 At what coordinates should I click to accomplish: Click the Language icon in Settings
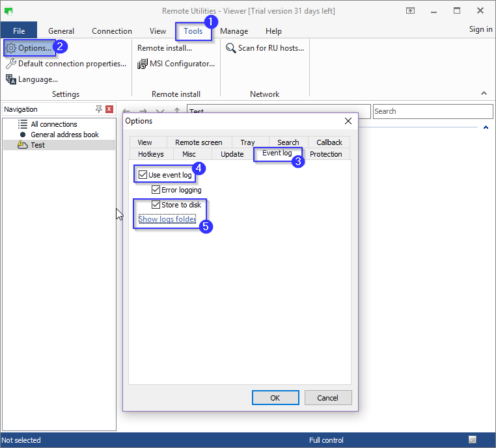click(10, 79)
